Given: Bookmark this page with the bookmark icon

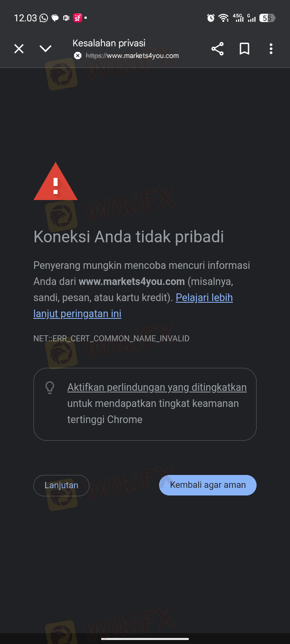Looking at the screenshot, I should coord(244,49).
